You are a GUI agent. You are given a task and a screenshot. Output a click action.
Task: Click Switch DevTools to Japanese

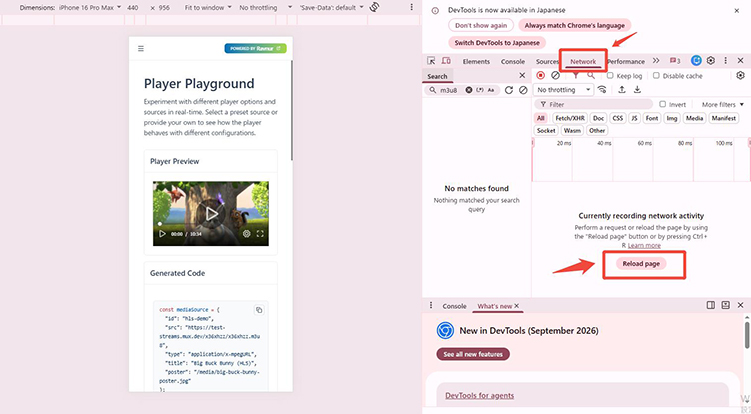pyautogui.click(x=497, y=43)
